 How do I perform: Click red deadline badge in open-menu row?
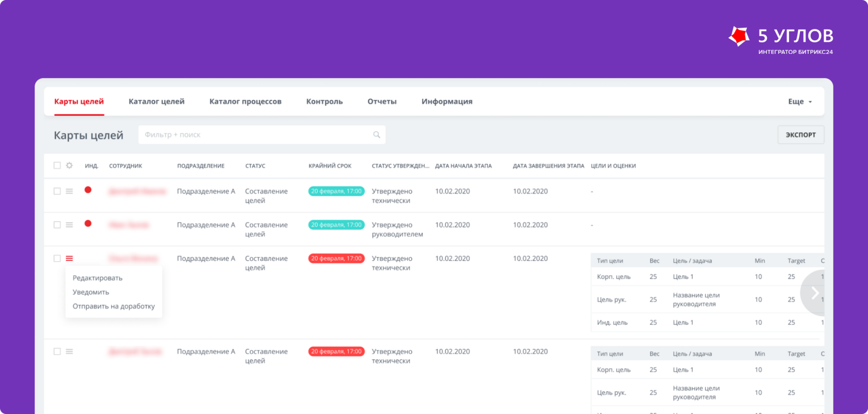tap(336, 258)
